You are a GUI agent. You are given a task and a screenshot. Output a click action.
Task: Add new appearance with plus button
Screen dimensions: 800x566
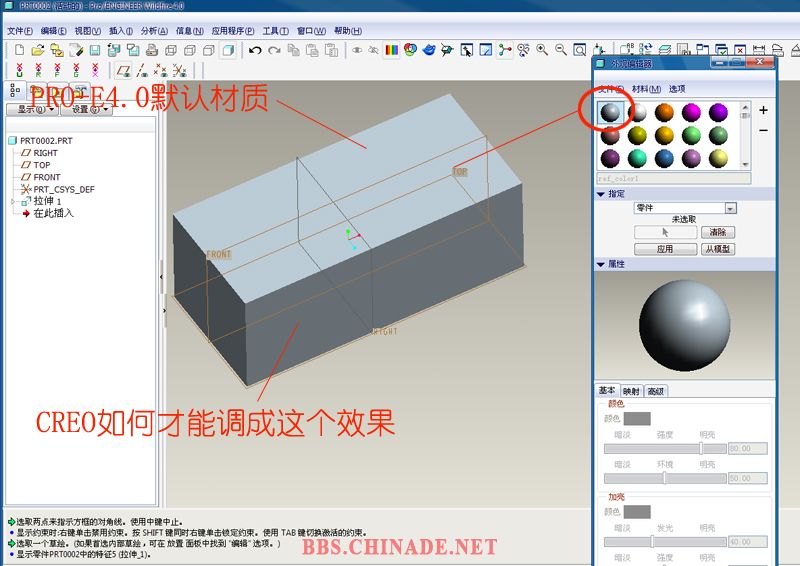click(763, 110)
